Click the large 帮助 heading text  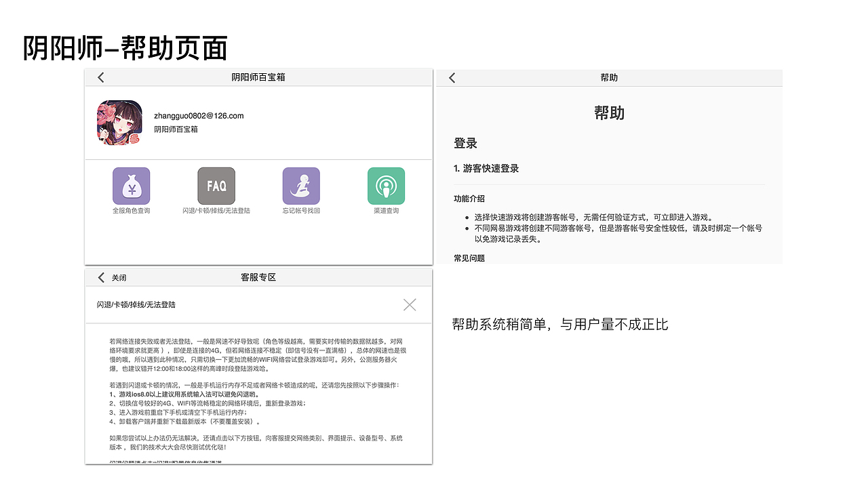608,113
